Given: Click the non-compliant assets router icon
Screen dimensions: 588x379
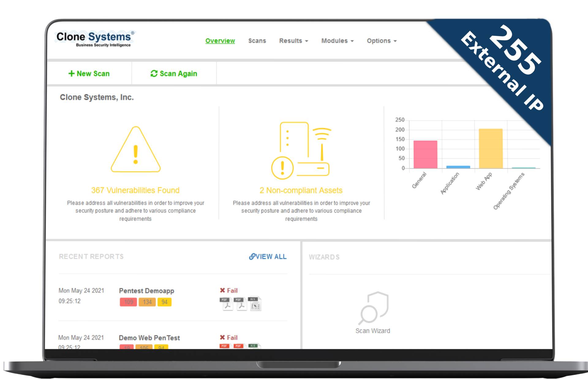Looking at the screenshot, I should click(x=301, y=150).
